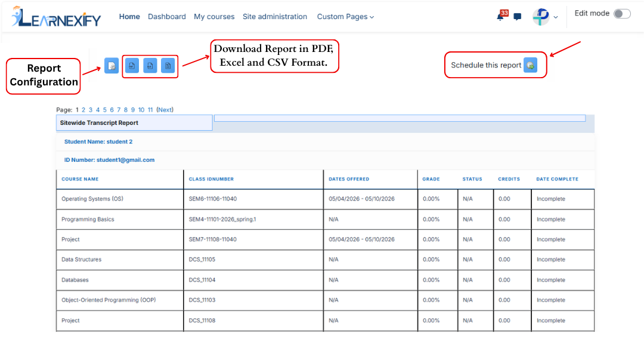Click credits 0.00 in Programming Basics row

tap(504, 219)
